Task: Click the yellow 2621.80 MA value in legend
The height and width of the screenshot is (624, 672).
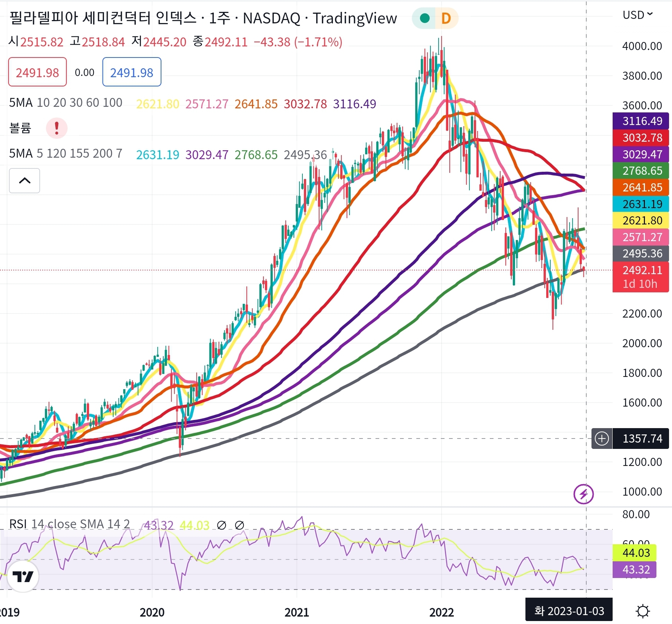Action: pyautogui.click(x=158, y=104)
